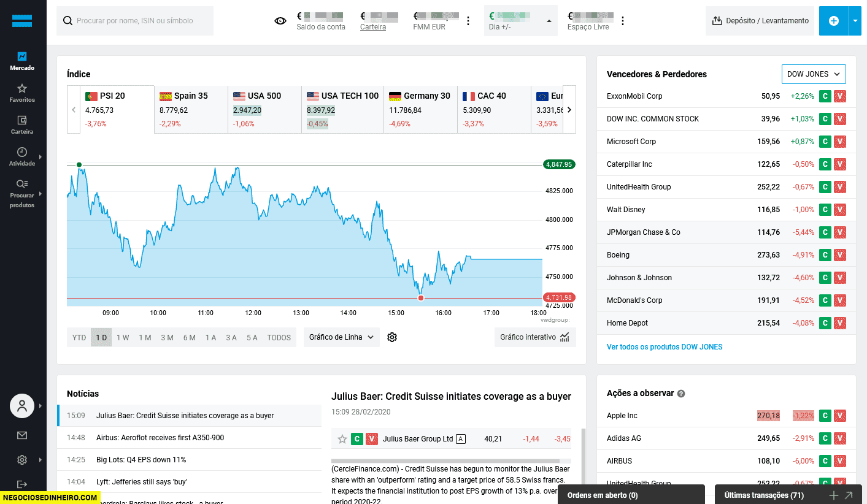The height and width of the screenshot is (504, 867).
Task: Click the logout icon in sidebar
Action: [x=22, y=484]
